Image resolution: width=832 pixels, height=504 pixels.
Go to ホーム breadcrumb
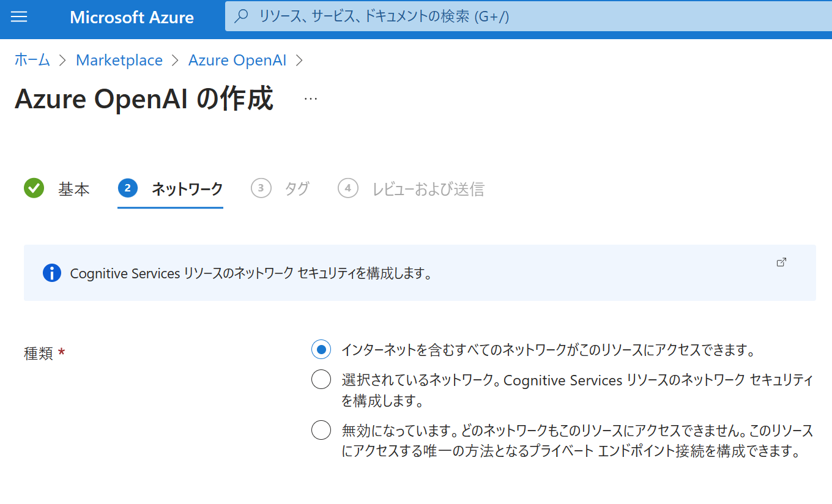click(32, 60)
